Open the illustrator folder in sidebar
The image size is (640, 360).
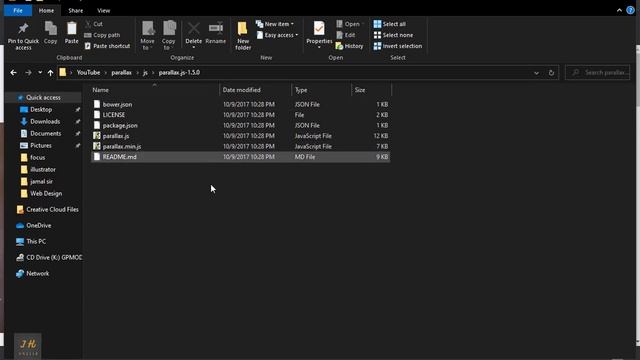(43, 169)
